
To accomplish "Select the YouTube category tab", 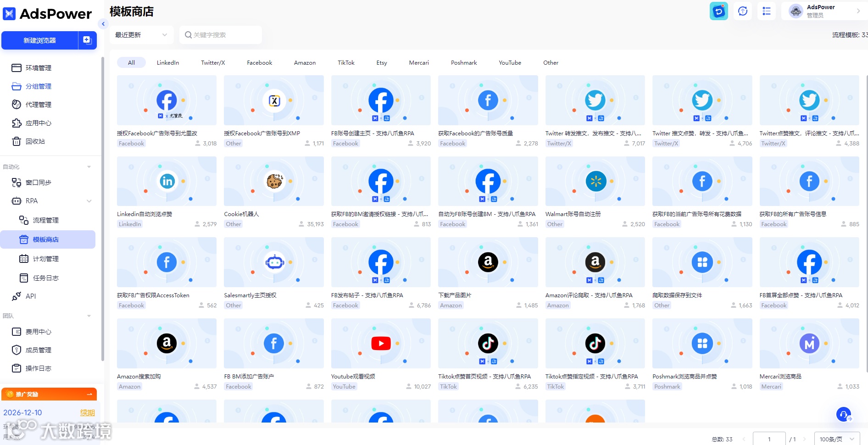I will tap(510, 63).
